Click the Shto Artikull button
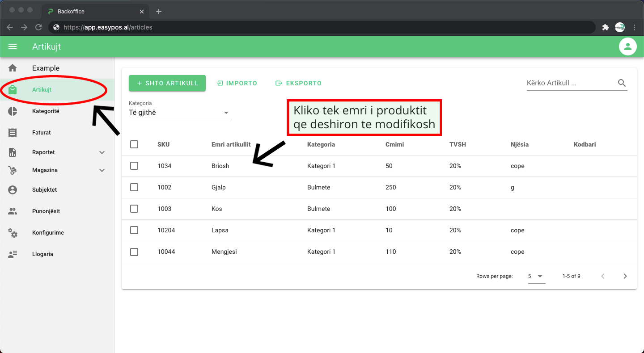The image size is (644, 353). click(x=167, y=83)
